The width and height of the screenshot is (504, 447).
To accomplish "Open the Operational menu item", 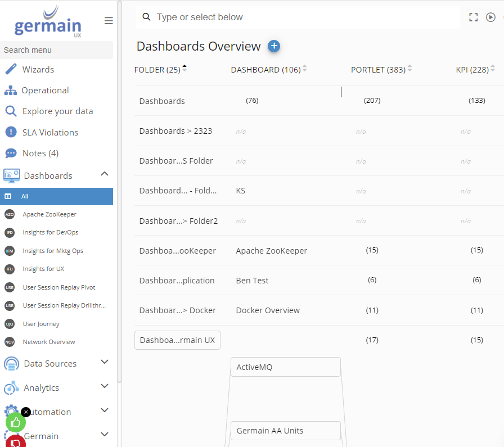I will click(x=45, y=91).
